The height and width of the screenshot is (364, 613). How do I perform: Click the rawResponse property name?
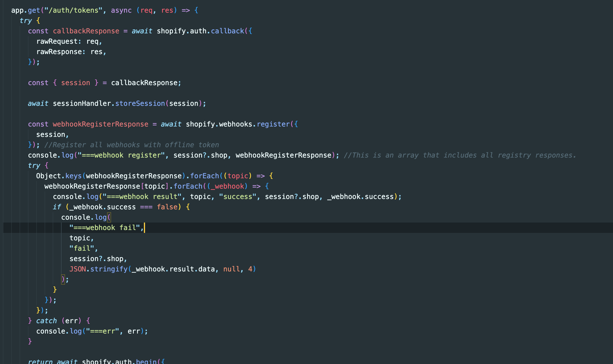point(59,52)
